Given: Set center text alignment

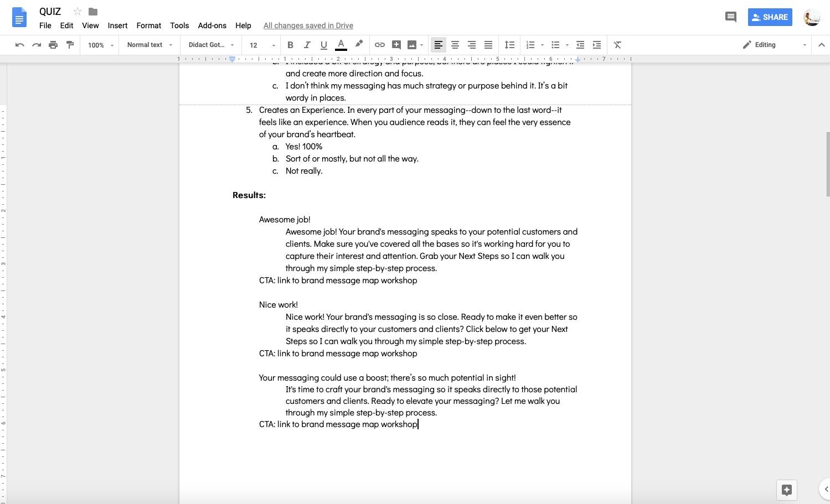Looking at the screenshot, I should 455,45.
